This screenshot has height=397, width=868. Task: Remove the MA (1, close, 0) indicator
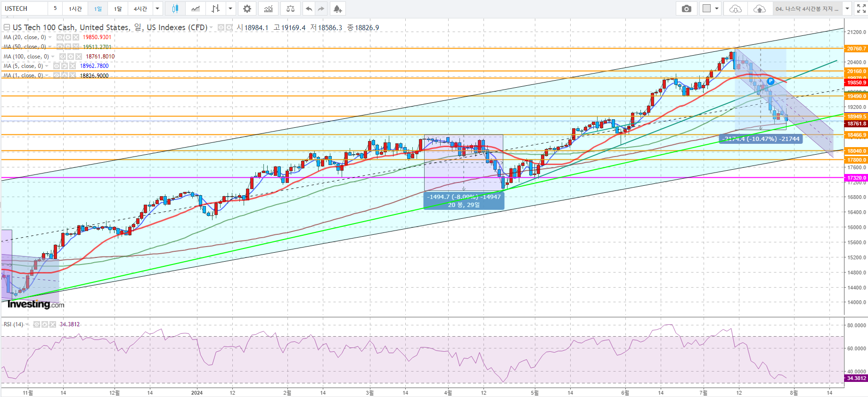pyautogui.click(x=73, y=75)
